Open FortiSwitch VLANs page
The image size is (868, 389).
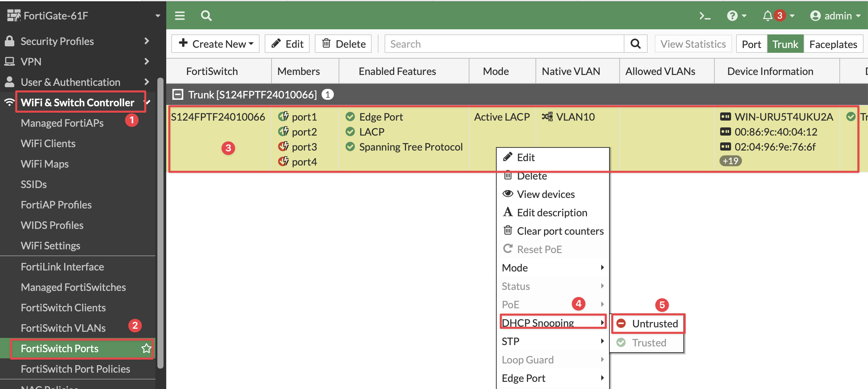pyautogui.click(x=63, y=328)
